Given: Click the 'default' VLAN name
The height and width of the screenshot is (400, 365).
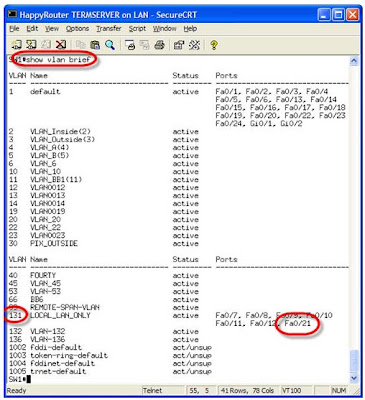Looking at the screenshot, I should tap(45, 91).
